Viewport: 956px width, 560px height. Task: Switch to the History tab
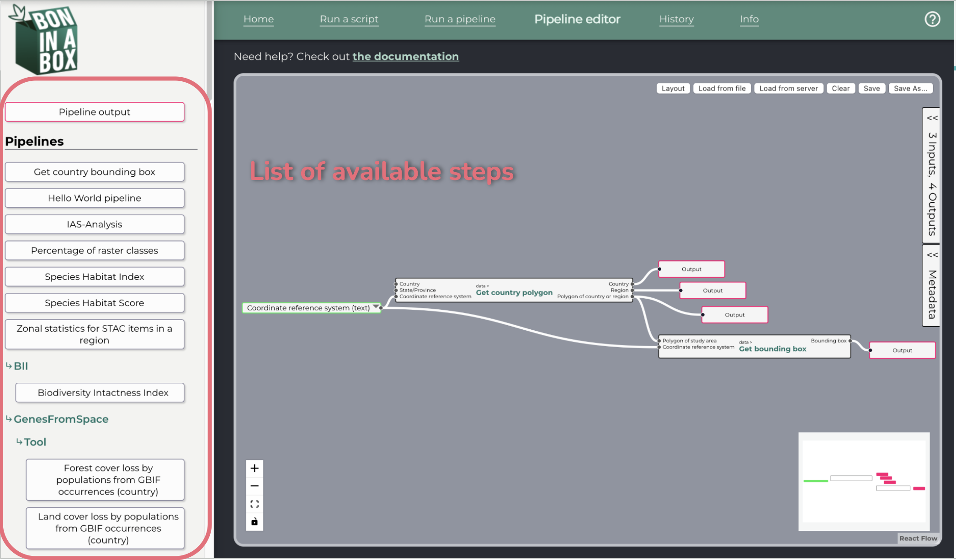click(x=676, y=19)
